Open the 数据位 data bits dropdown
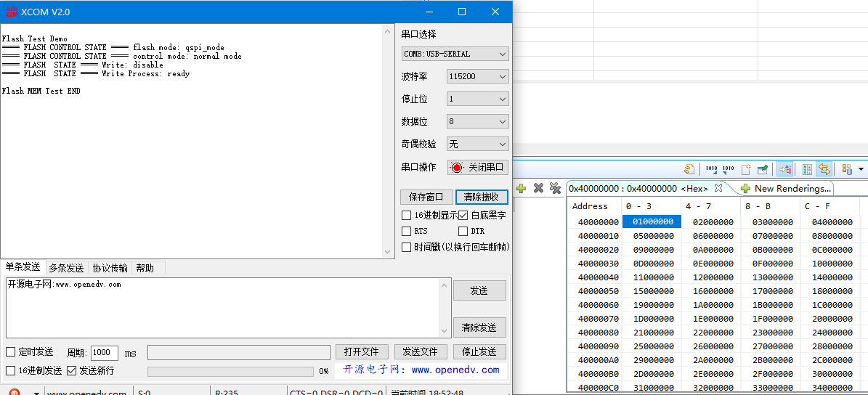868x395 pixels. coord(477,122)
